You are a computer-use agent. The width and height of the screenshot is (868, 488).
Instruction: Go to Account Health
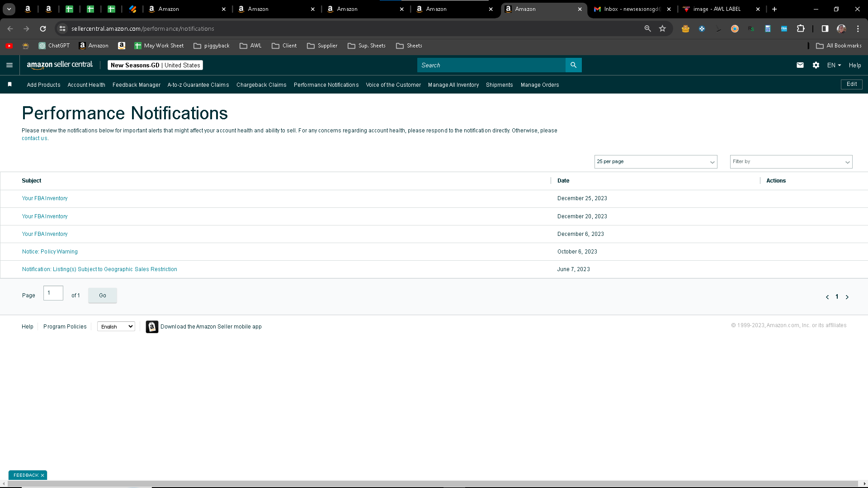(x=86, y=85)
